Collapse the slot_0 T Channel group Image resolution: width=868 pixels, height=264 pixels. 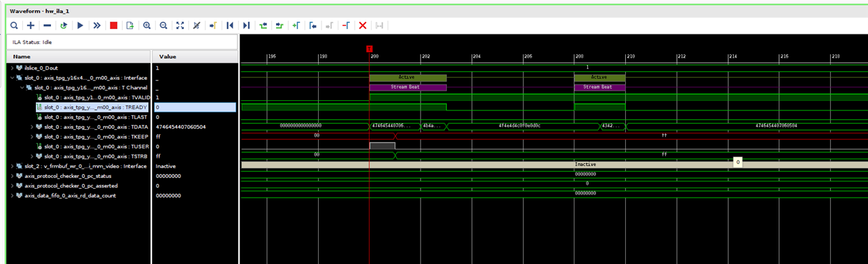22,87
